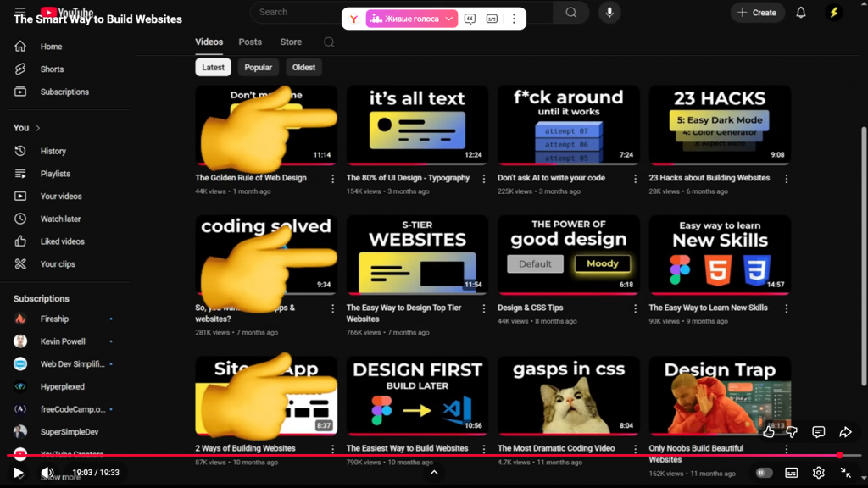Click the video player play button
This screenshot has width=868, height=488.
[19, 473]
